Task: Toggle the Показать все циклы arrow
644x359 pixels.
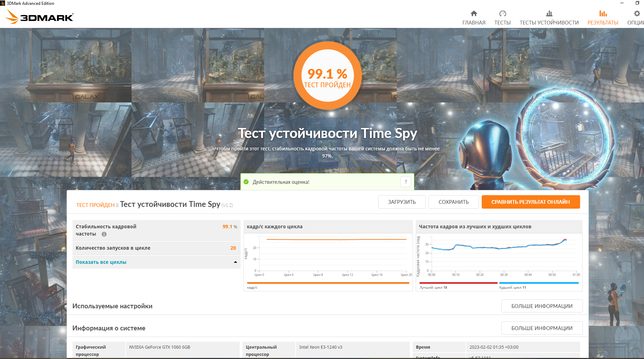Action: tap(236, 262)
